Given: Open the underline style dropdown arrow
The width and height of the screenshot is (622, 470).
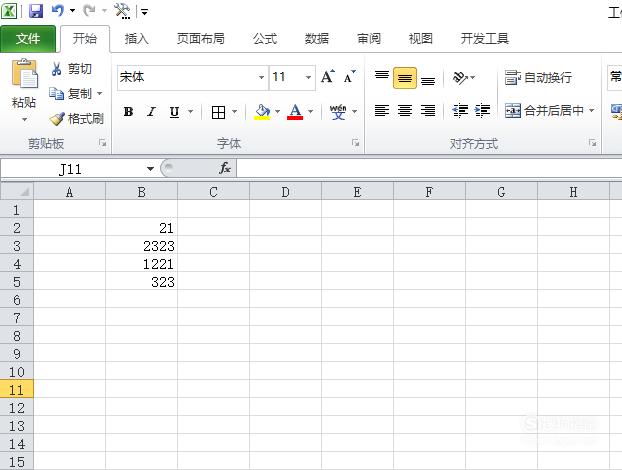Looking at the screenshot, I should 190,112.
